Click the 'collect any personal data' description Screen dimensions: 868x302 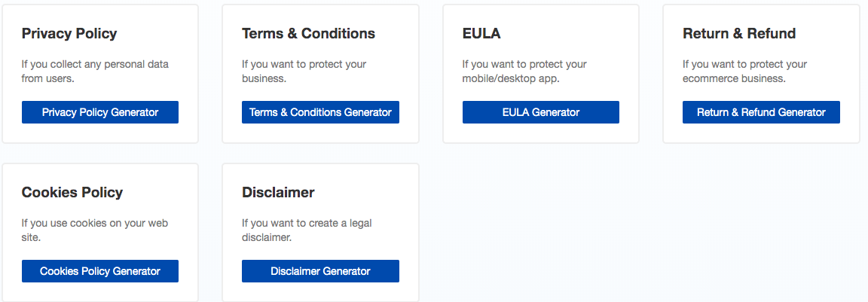pyautogui.click(x=95, y=71)
